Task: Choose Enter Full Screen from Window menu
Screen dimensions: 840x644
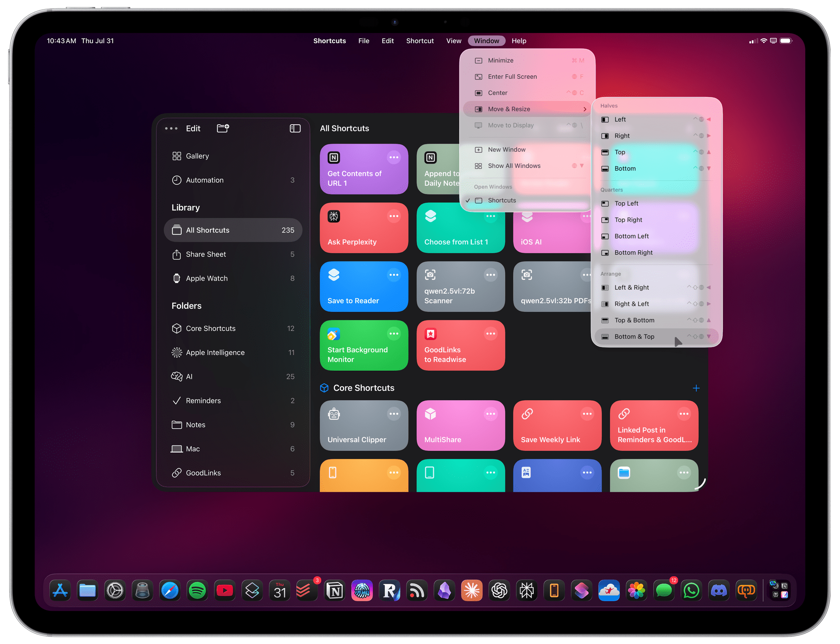Action: (x=527, y=77)
